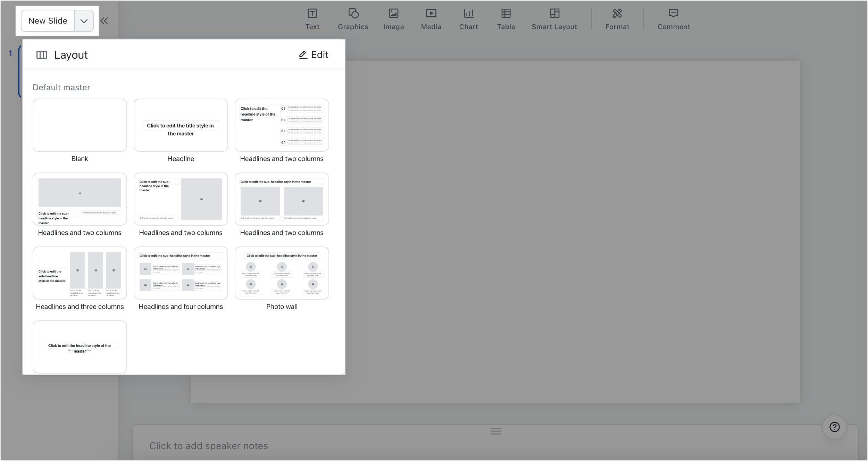Open the Graphics shapes picker
The height and width of the screenshot is (461, 868).
click(x=352, y=19)
